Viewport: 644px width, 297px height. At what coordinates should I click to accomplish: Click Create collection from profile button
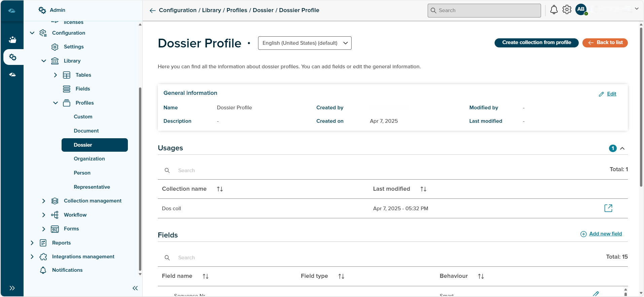click(x=537, y=43)
